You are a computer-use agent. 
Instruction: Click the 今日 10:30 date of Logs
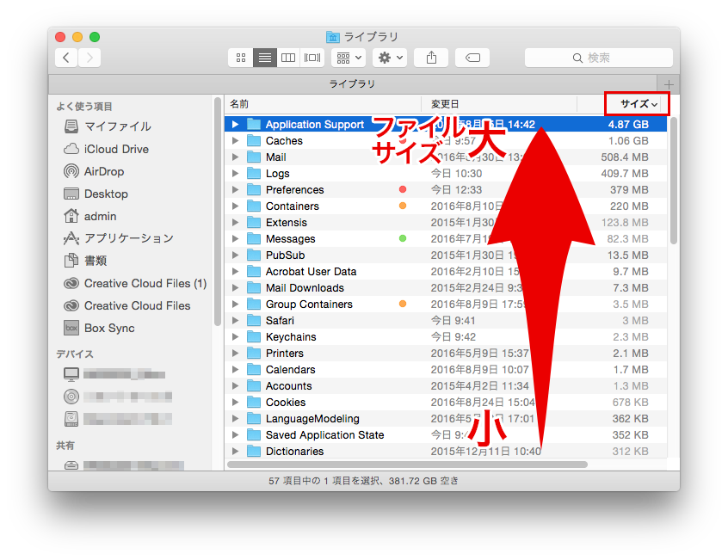(456, 174)
